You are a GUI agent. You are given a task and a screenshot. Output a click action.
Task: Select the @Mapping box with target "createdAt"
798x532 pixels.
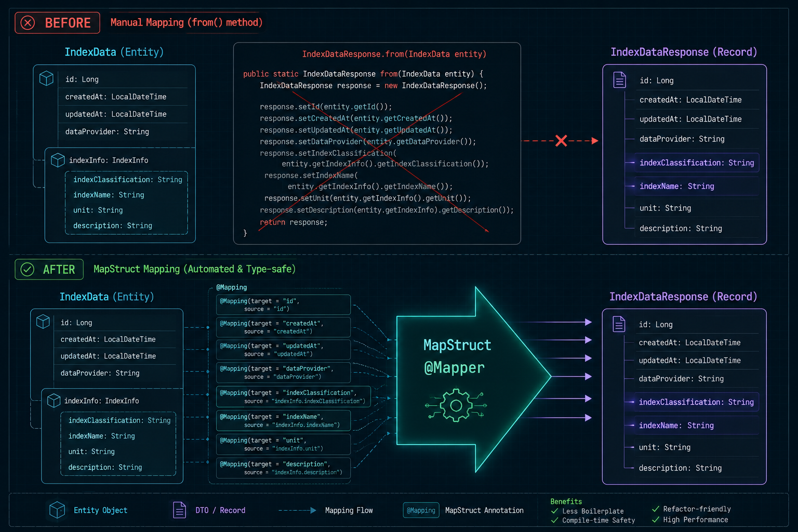[283, 327]
